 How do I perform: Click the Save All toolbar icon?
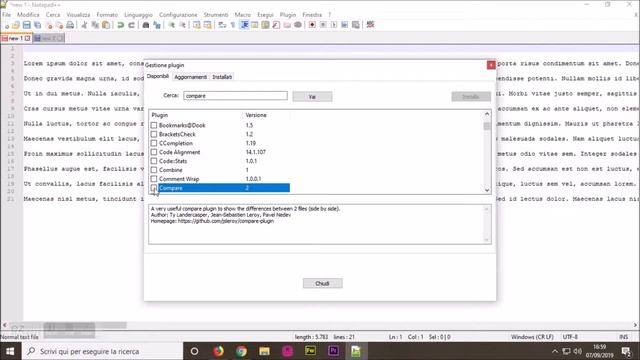[38, 25]
